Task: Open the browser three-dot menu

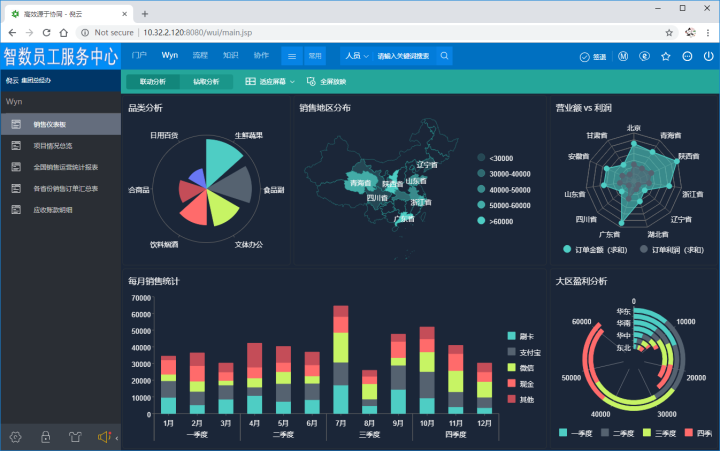Action: click(x=708, y=33)
